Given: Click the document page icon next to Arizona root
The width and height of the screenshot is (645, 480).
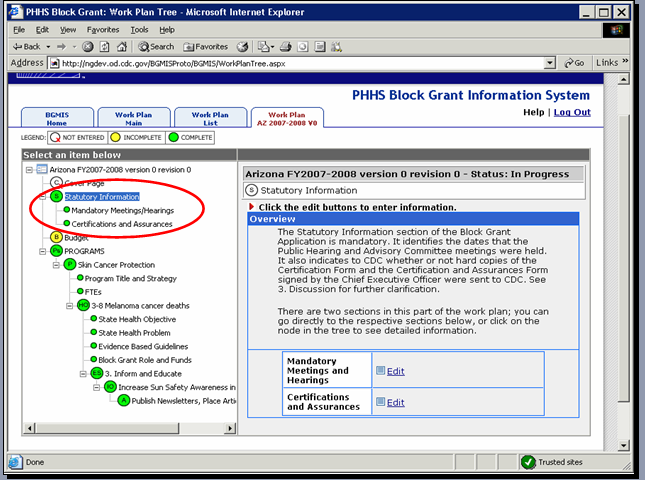Looking at the screenshot, I should (x=42, y=169).
